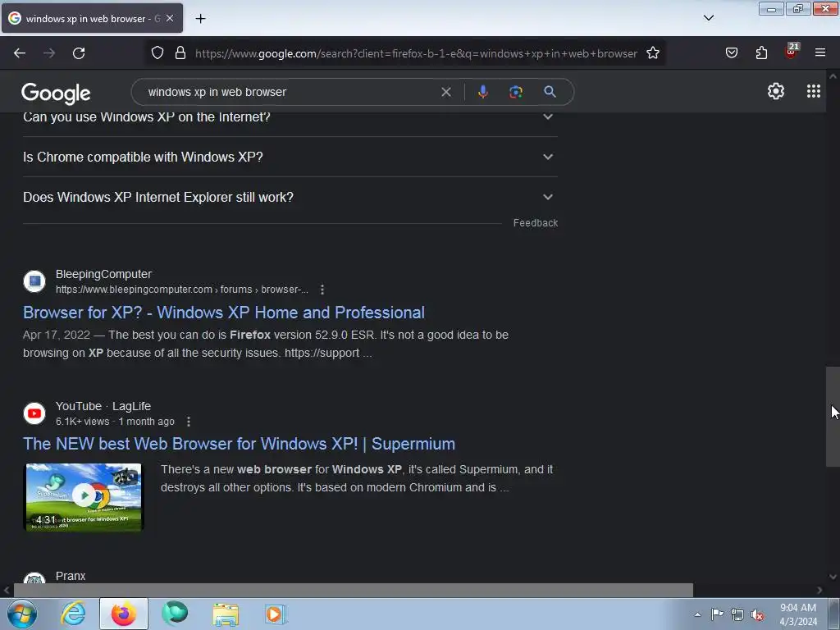This screenshot has height=630, width=840.
Task: Click in the Google search input field
Action: point(290,92)
